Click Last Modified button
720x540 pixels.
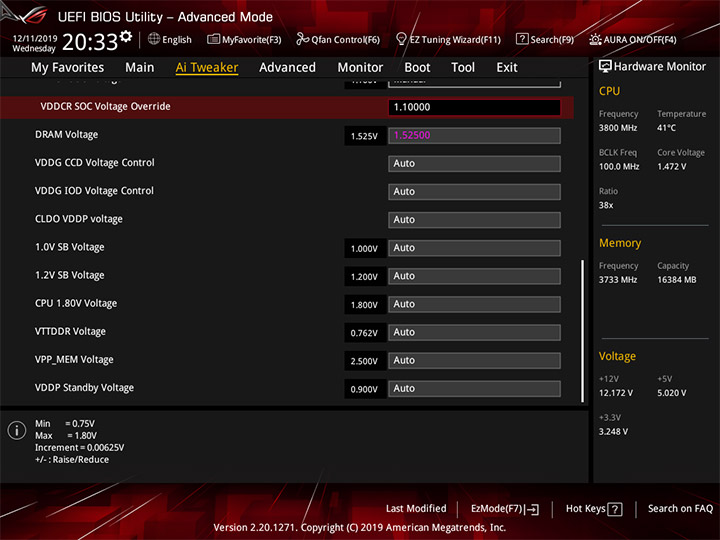[416, 508]
